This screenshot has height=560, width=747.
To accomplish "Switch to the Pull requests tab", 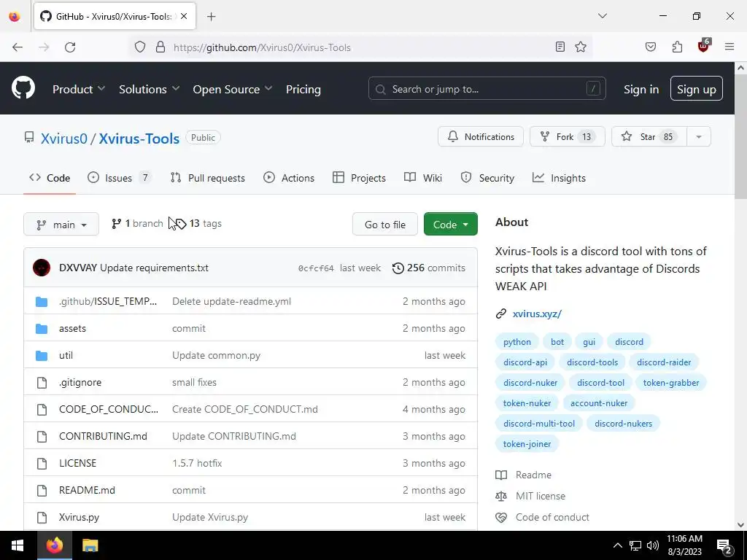I will (x=208, y=178).
